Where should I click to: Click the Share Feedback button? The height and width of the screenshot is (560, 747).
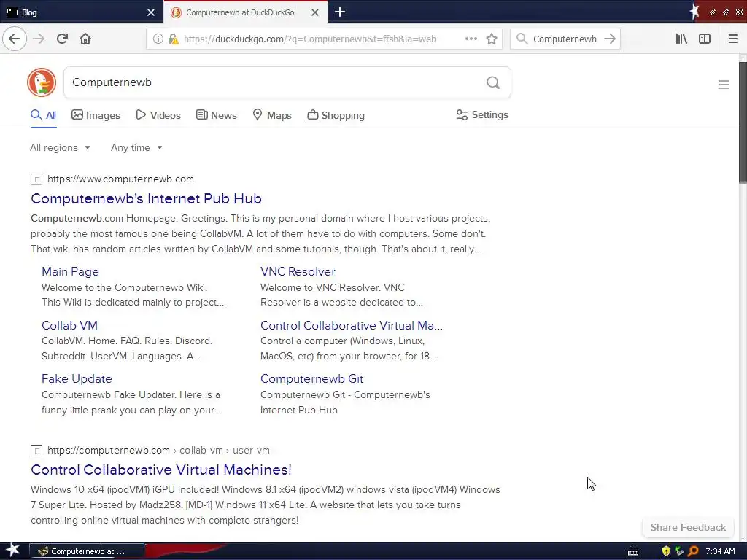pyautogui.click(x=688, y=527)
